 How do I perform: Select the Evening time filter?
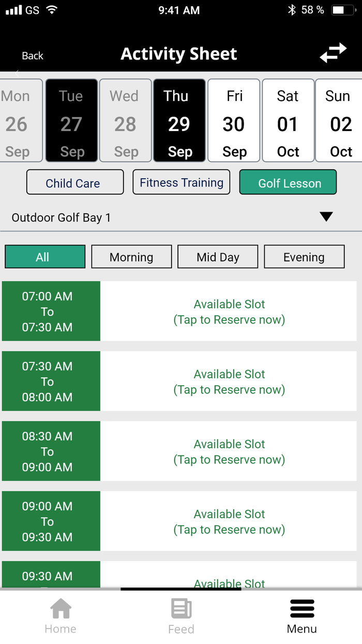(304, 256)
